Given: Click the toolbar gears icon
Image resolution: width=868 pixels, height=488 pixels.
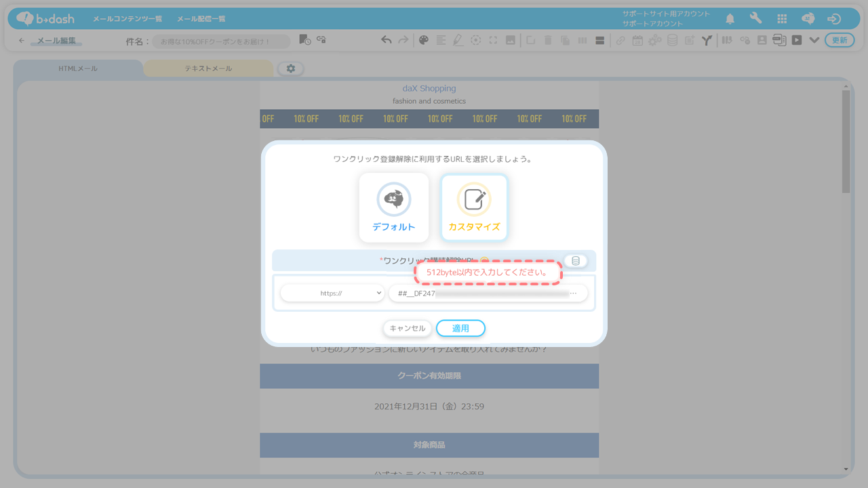Looking at the screenshot, I should click(x=654, y=41).
